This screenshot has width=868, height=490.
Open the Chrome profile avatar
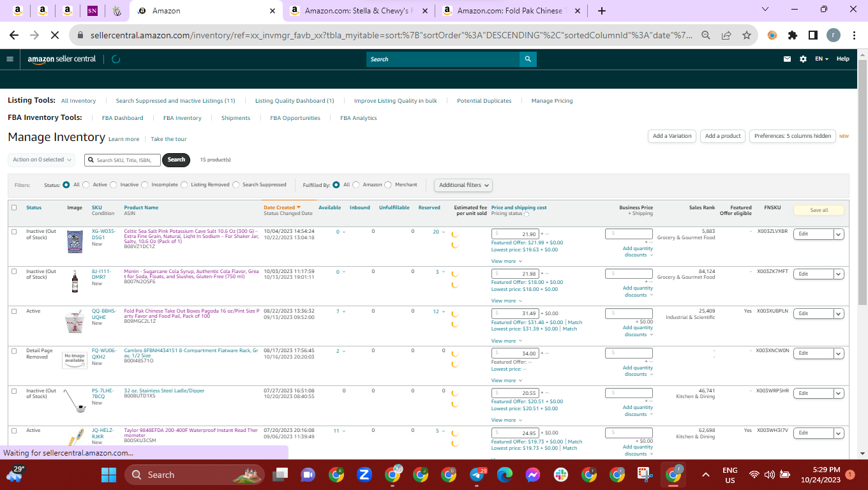click(x=834, y=35)
